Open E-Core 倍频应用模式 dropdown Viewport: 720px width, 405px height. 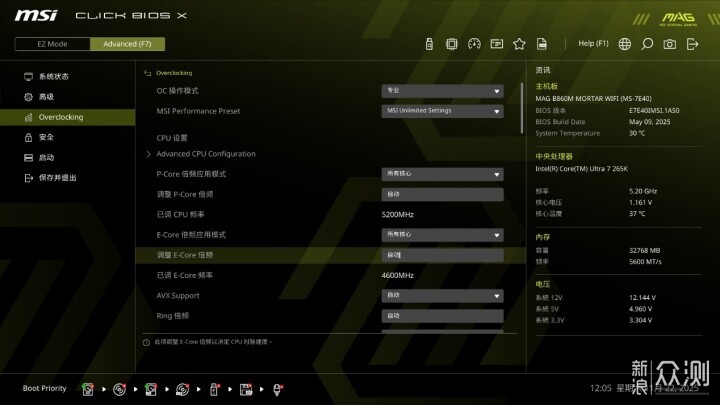pos(442,235)
